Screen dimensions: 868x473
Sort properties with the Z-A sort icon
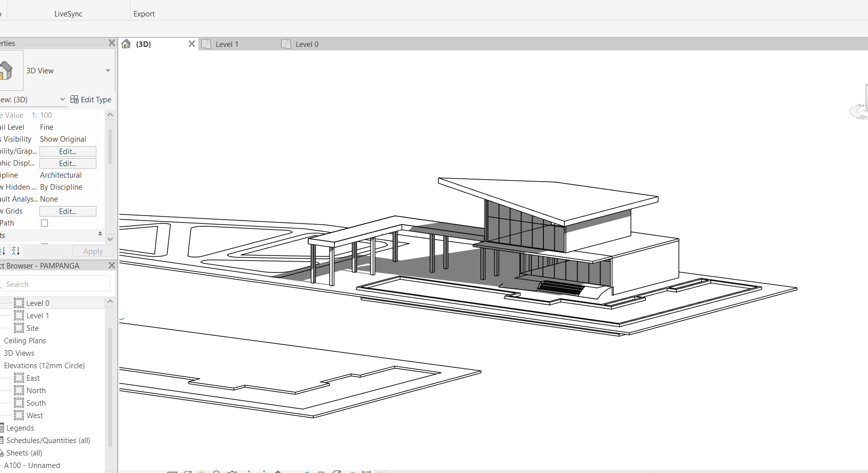15,251
